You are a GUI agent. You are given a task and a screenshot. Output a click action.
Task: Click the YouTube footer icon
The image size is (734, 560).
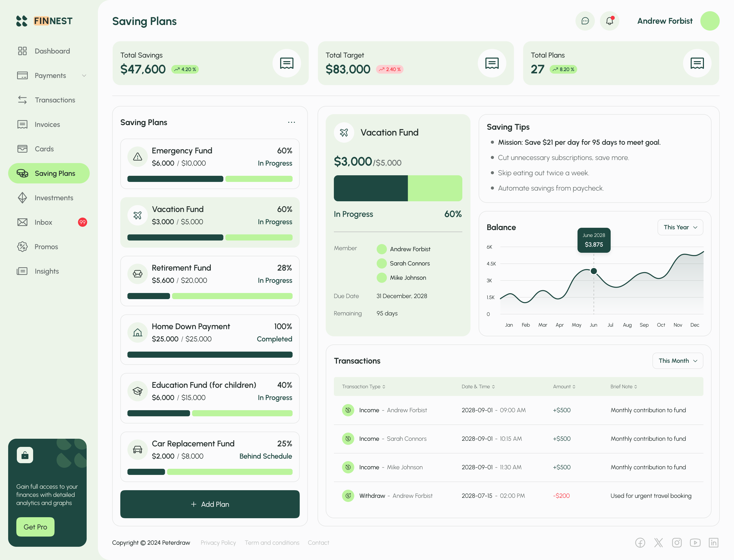pos(695,543)
